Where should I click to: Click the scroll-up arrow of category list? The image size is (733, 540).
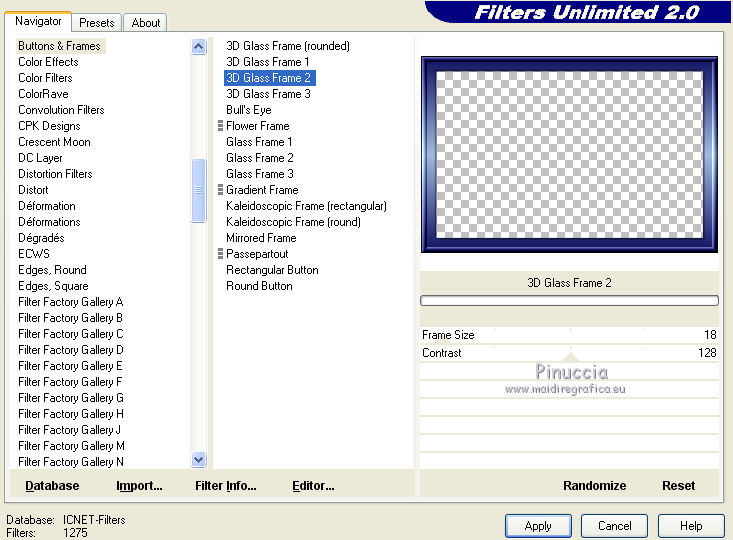pos(199,46)
